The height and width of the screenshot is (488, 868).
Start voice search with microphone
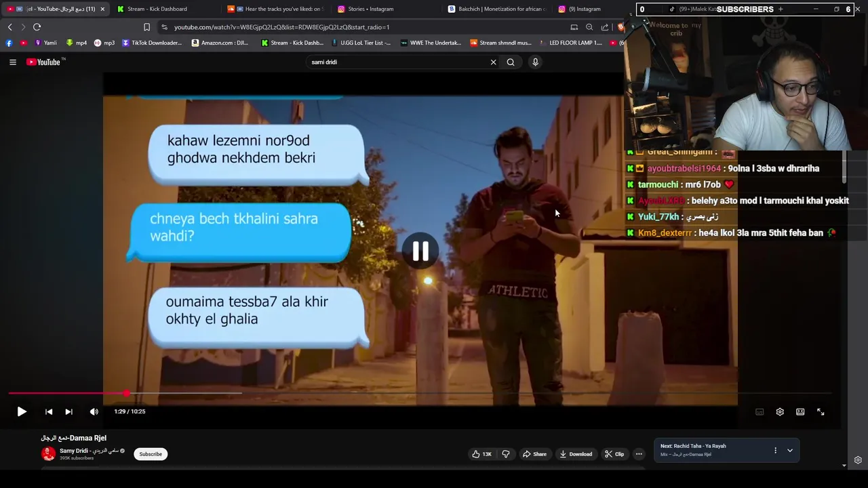point(535,62)
